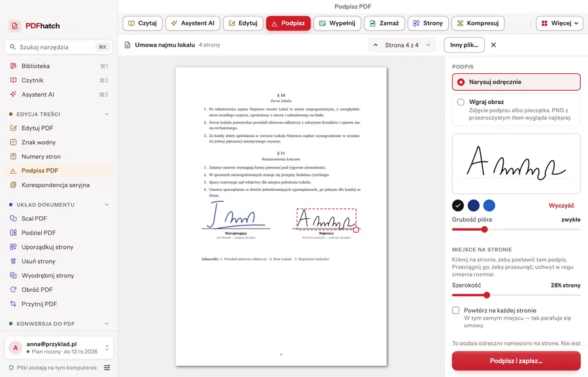Open the Przytnij PDF tool
Screen dimensions: 588x377
click(x=59, y=304)
